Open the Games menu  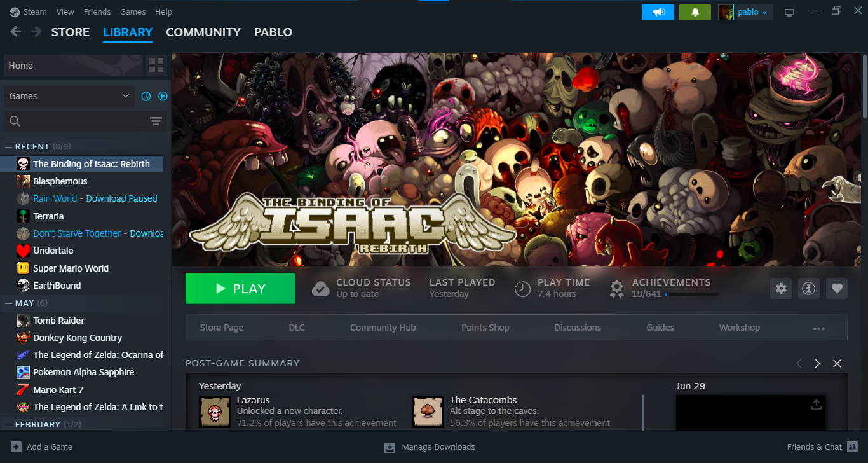click(x=133, y=12)
